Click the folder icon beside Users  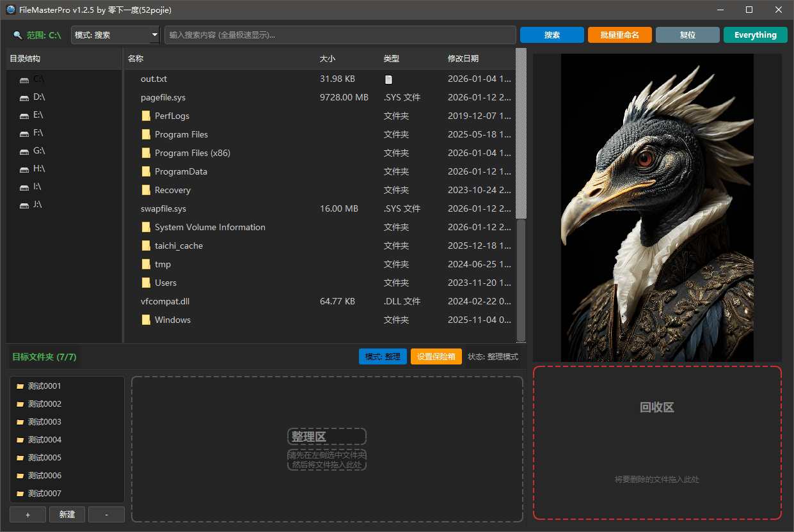click(x=145, y=283)
